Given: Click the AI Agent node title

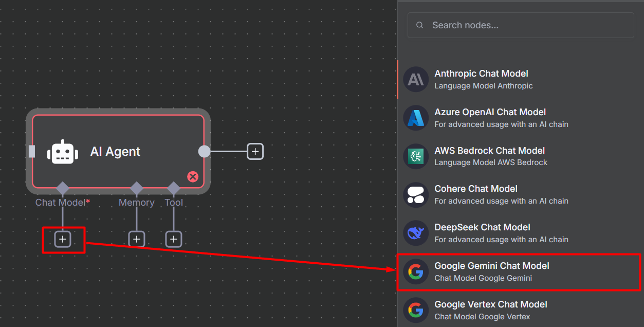Looking at the screenshot, I should [115, 152].
